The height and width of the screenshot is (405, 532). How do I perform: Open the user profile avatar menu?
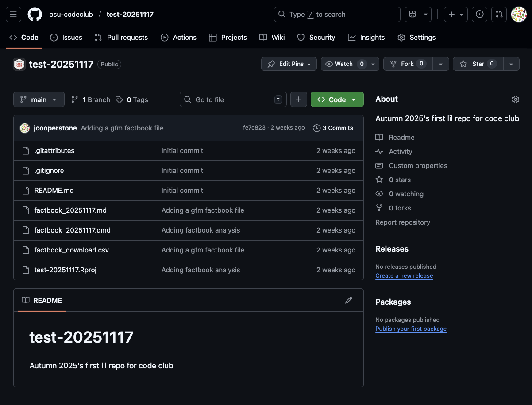click(519, 14)
